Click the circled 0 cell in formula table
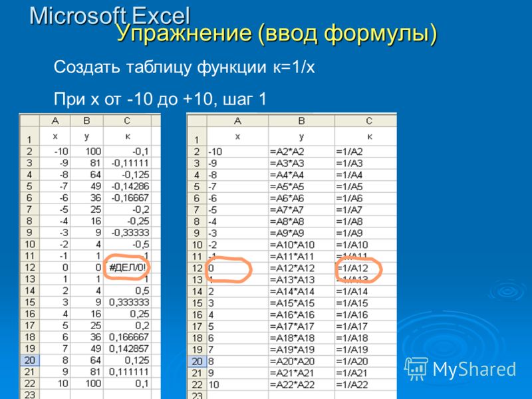 (x=238, y=268)
